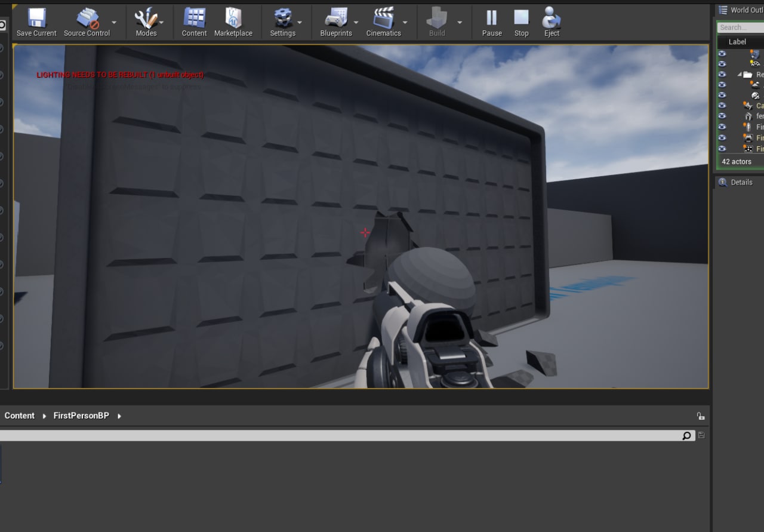
Task: Expand the Build options dropdown arrow
Action: click(x=460, y=23)
